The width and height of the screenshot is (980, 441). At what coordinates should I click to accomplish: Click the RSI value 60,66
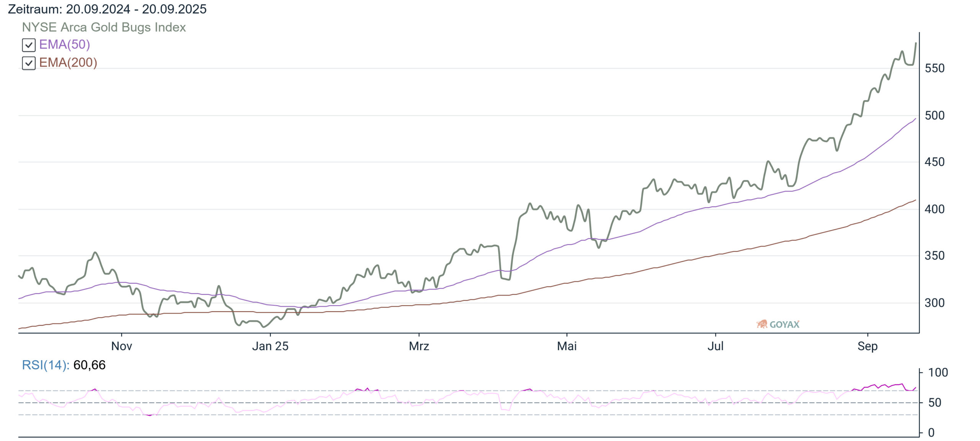pos(89,365)
